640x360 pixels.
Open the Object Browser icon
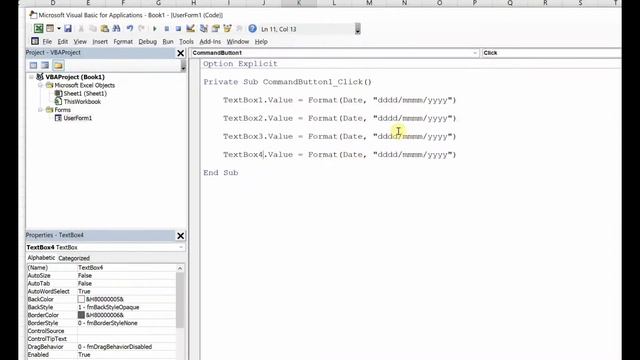click(227, 29)
